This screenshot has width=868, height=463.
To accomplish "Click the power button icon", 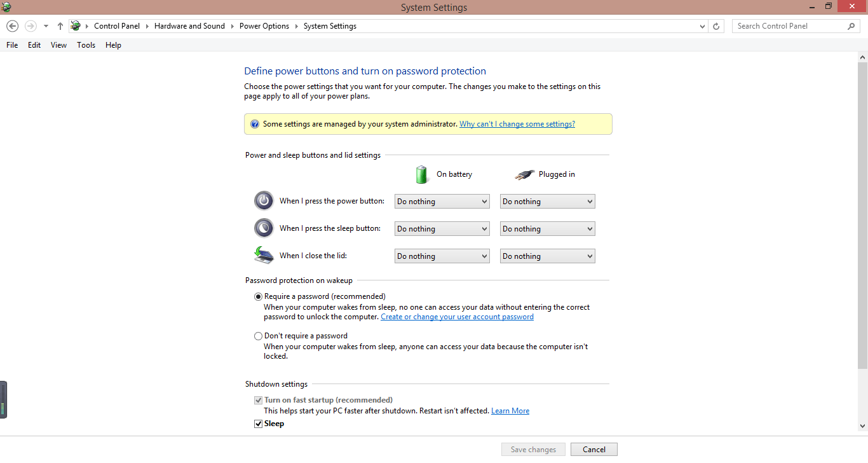I will point(264,201).
